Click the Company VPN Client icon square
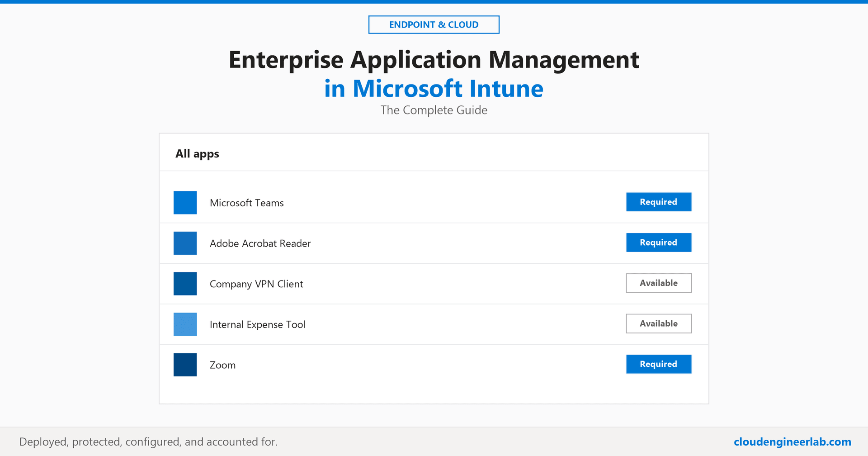This screenshot has width=868, height=456. pyautogui.click(x=185, y=284)
